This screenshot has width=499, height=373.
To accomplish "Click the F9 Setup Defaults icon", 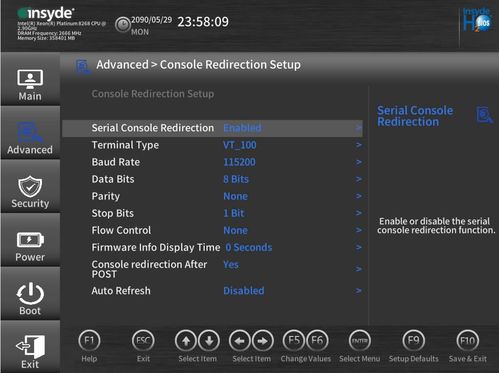I will click(x=413, y=341).
